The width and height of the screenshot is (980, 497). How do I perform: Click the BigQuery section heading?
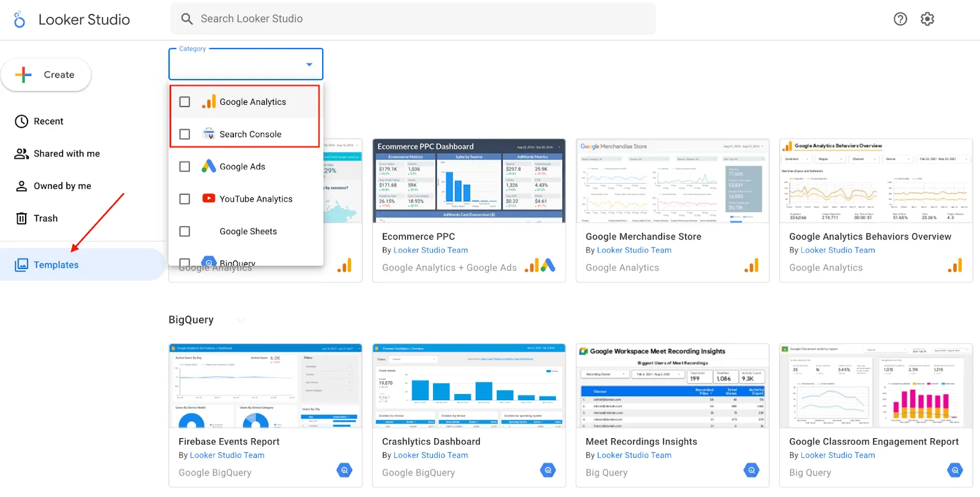point(191,320)
